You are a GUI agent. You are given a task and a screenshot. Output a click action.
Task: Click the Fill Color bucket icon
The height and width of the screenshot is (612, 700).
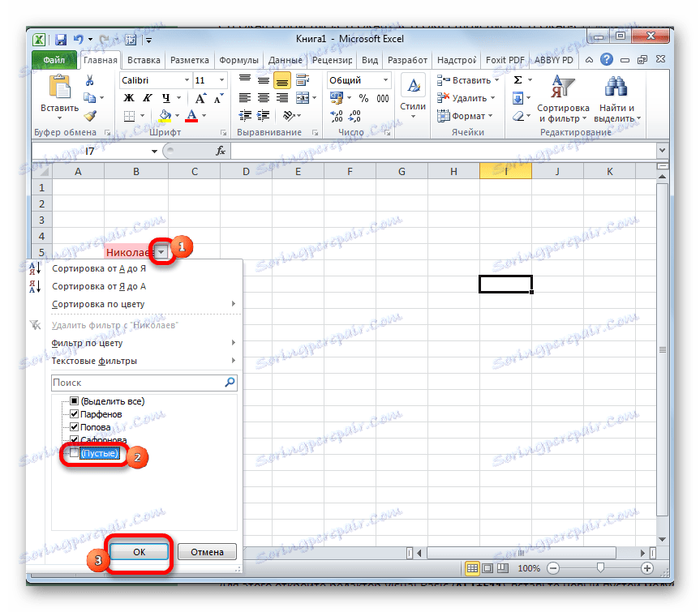coord(165,116)
